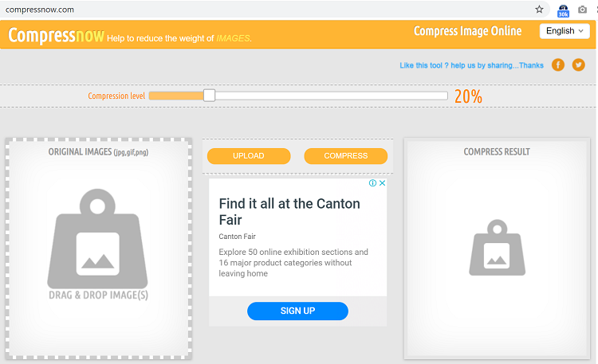Viewport: 598px width, 364px height.
Task: Click the Twitter share icon
Action: point(579,65)
